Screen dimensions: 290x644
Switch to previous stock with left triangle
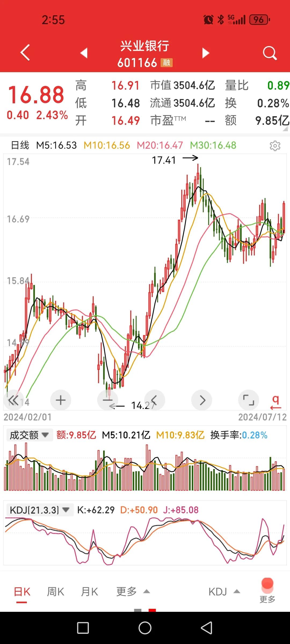pos(84,53)
